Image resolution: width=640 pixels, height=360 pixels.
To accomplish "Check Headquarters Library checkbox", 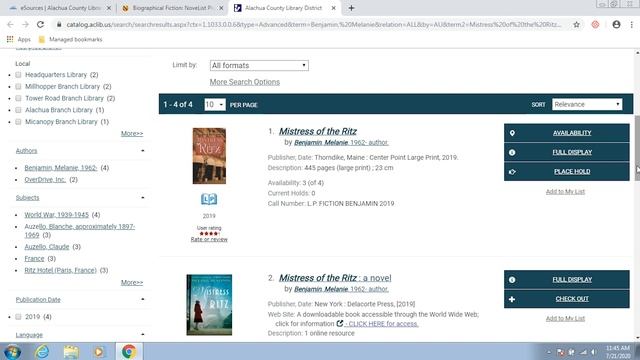I will 18,75.
